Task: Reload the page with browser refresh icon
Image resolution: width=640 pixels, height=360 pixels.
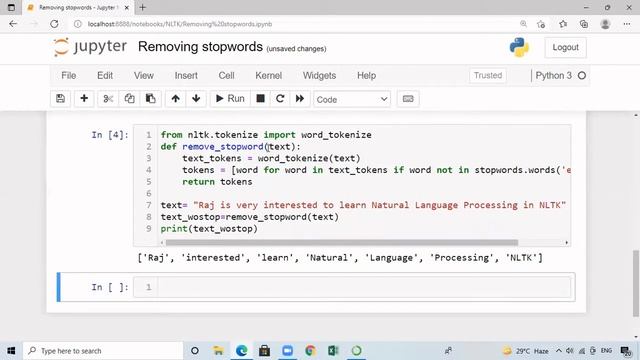Action: point(54,24)
